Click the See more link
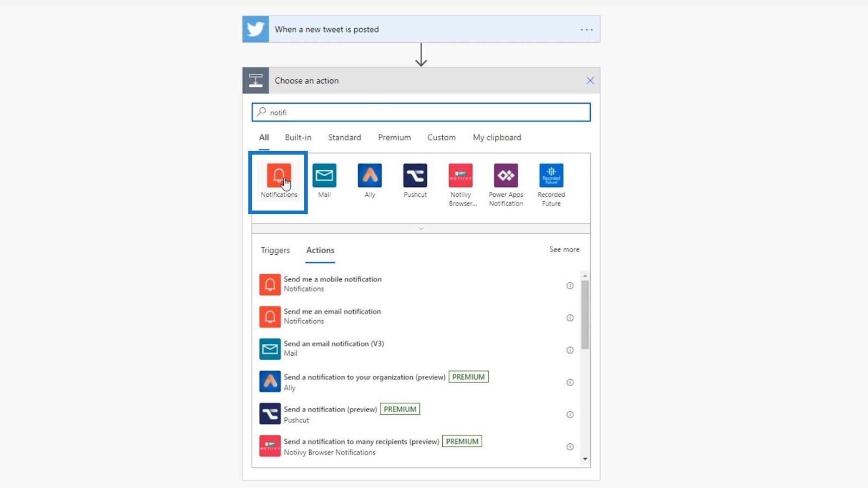The image size is (868, 488). point(564,249)
